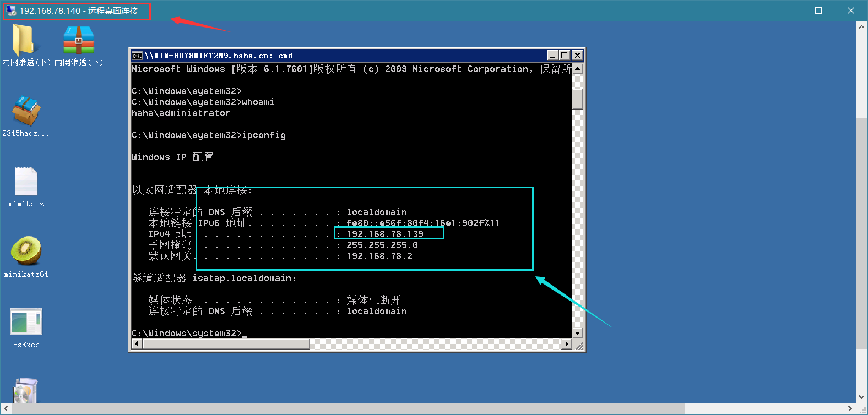Click the cmd window system menu icon

[137, 56]
